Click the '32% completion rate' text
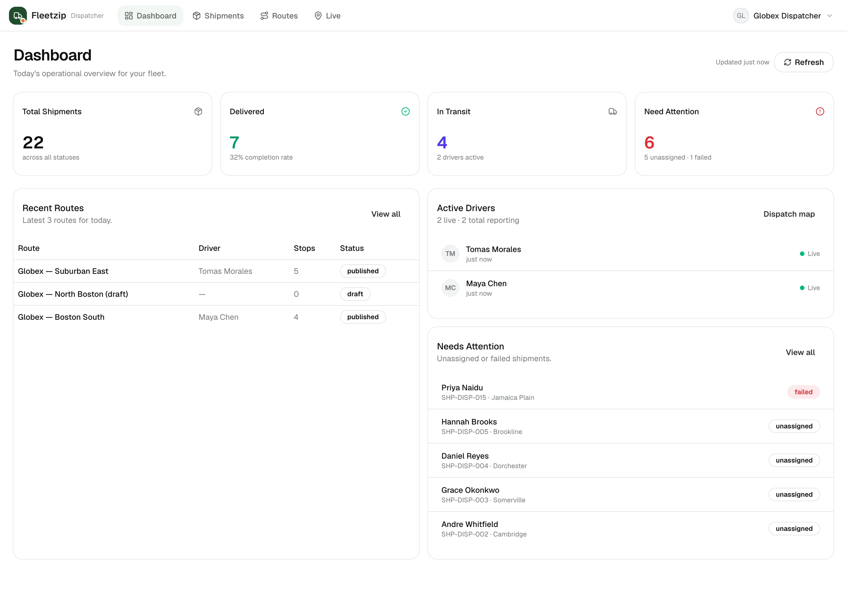Image resolution: width=847 pixels, height=616 pixels. (x=261, y=158)
